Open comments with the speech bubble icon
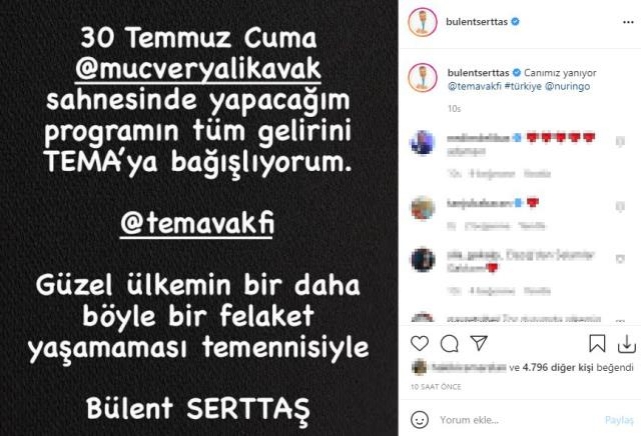Image resolution: width=641 pixels, height=436 pixels. coord(449,344)
